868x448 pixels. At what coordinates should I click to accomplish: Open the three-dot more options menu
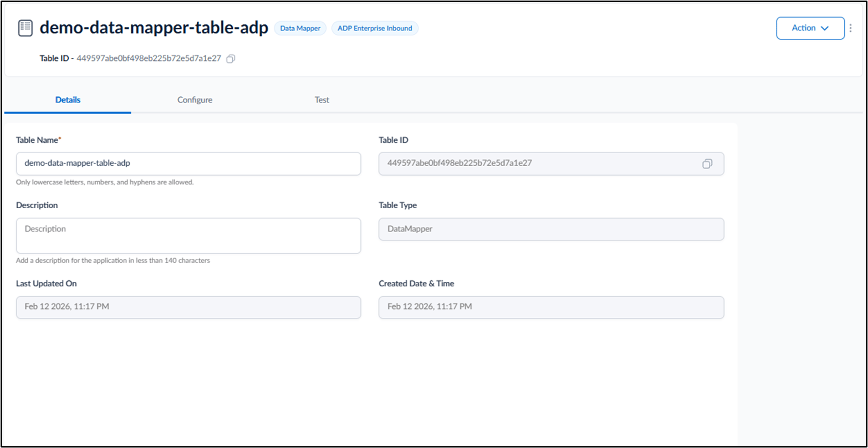(x=851, y=28)
